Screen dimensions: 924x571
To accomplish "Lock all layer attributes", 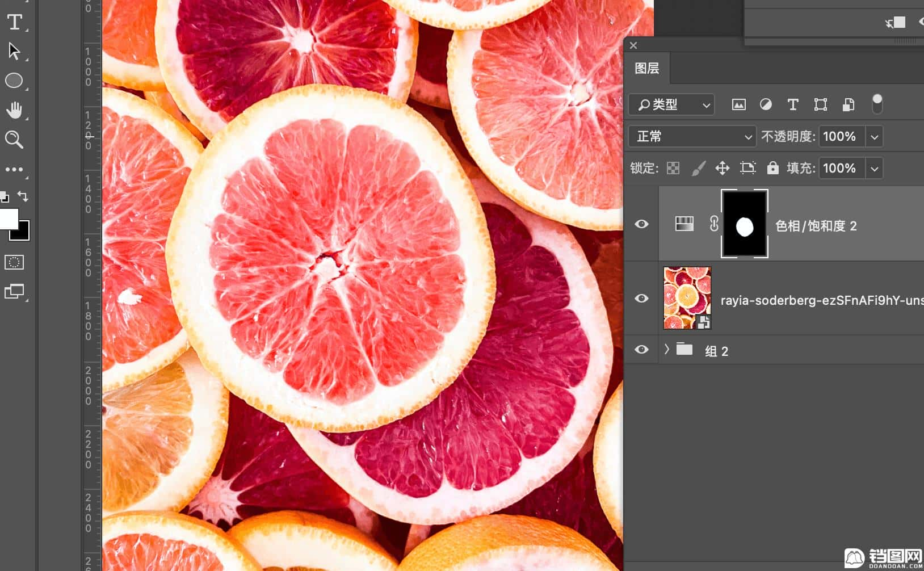I will coord(772,168).
